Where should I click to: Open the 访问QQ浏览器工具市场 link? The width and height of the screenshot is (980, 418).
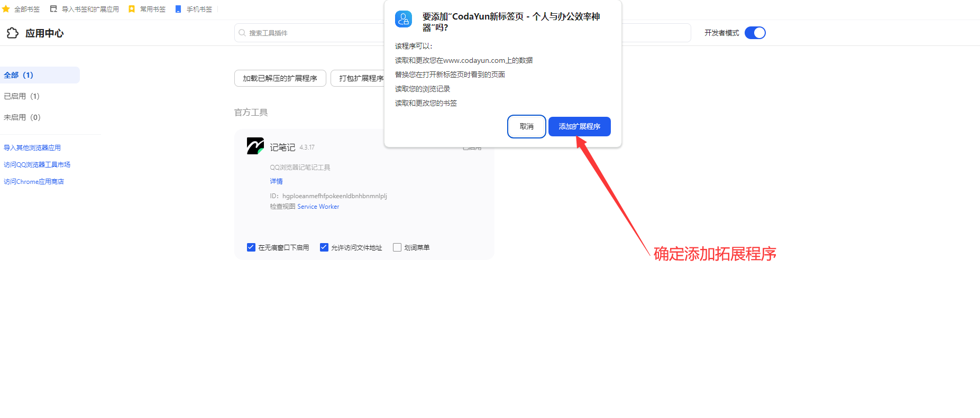pyautogui.click(x=37, y=165)
